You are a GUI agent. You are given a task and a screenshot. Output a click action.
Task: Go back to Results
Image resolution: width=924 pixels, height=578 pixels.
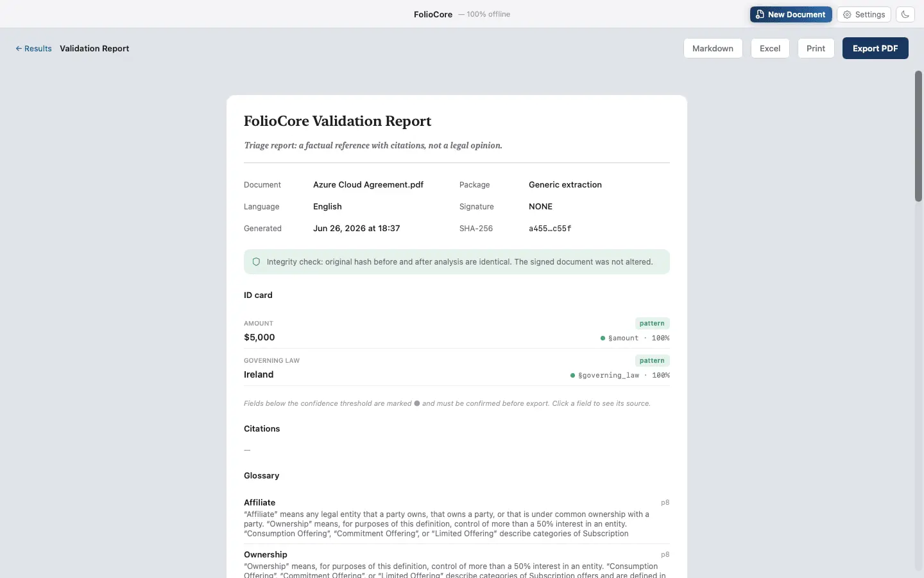point(33,48)
